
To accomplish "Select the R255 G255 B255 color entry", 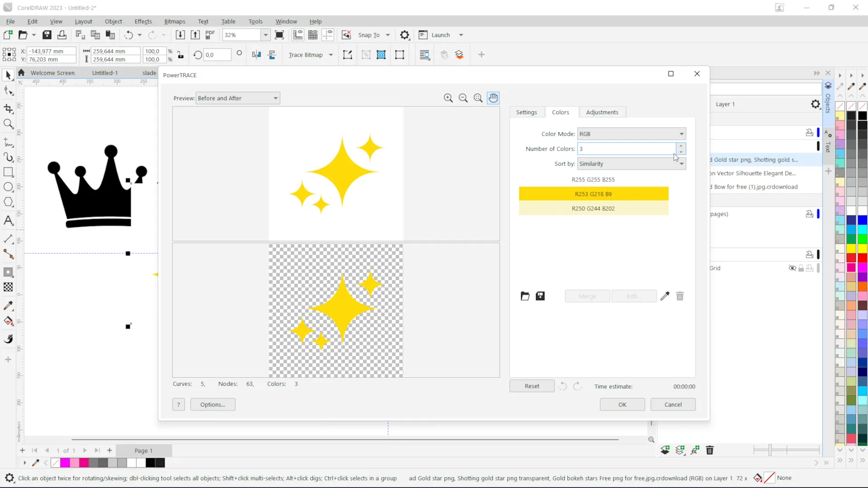I will [x=594, y=179].
